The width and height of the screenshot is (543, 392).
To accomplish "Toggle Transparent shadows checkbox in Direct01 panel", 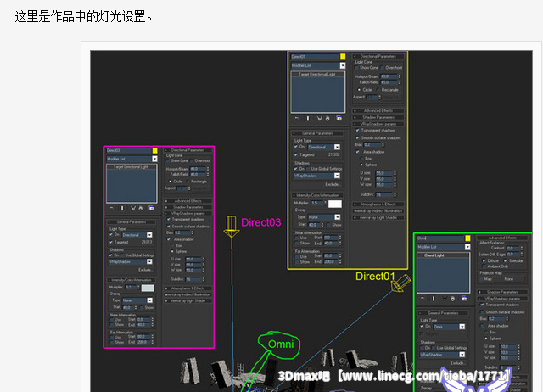I will [x=357, y=130].
